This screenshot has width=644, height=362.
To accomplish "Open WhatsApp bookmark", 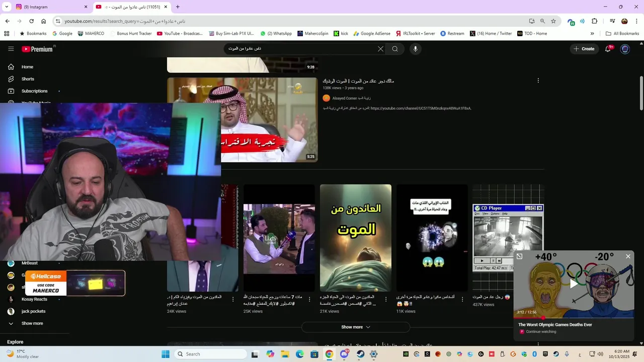I will click(276, 34).
